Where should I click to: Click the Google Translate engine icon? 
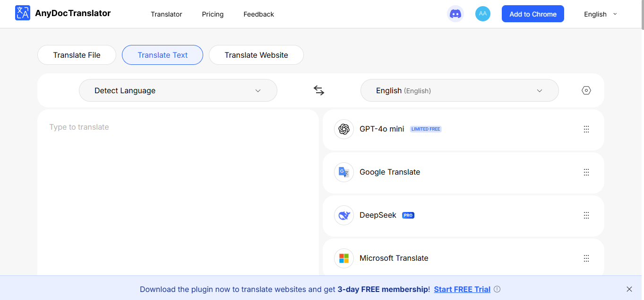pyautogui.click(x=344, y=172)
